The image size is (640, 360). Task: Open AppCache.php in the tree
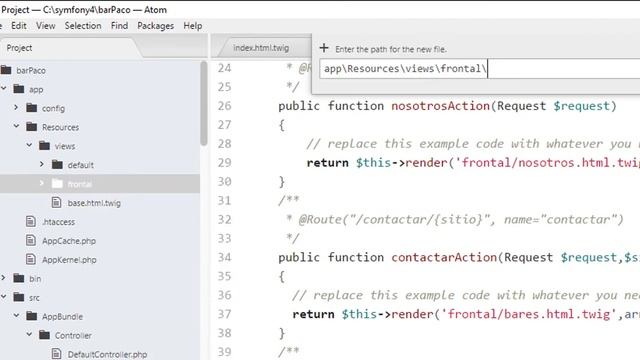click(x=69, y=241)
